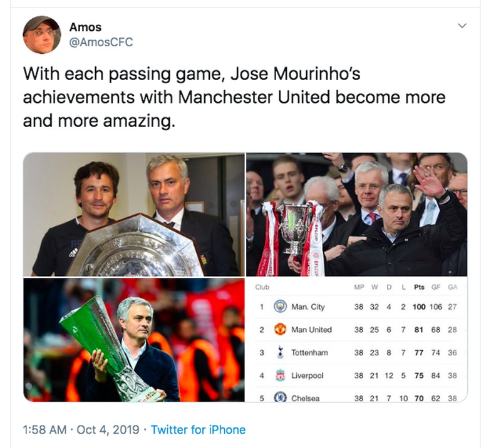Open the tweet options chevron menu

pos(462,26)
